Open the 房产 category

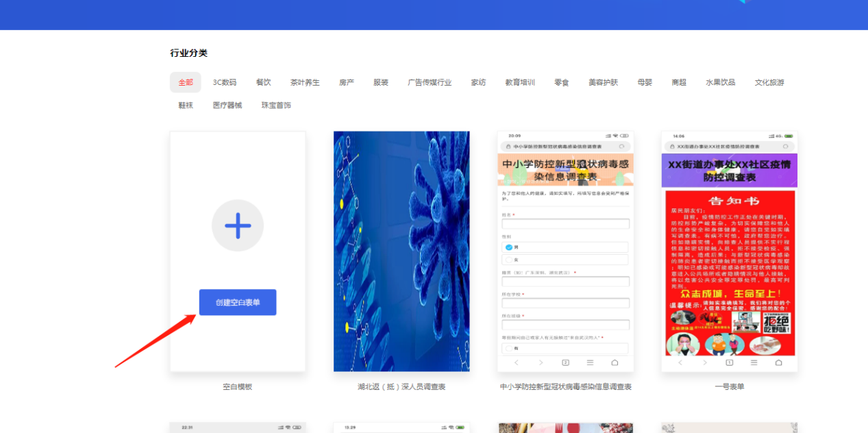click(347, 82)
